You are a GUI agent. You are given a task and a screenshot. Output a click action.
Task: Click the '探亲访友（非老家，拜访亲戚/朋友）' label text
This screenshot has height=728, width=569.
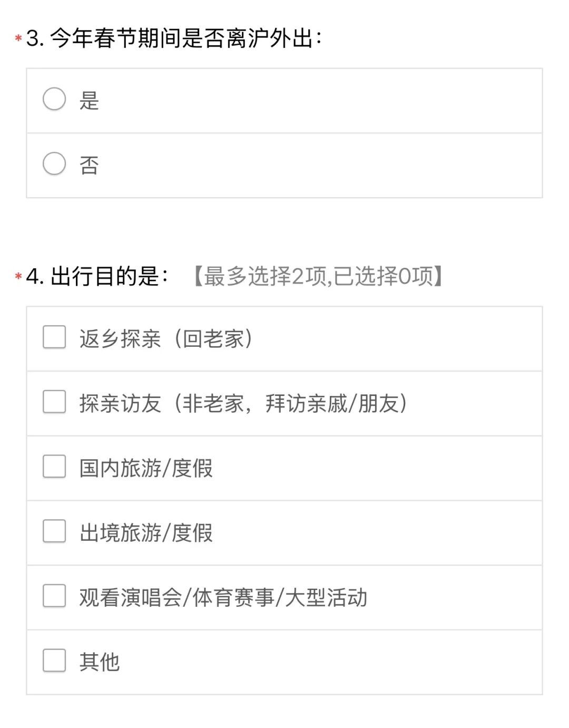(x=243, y=403)
